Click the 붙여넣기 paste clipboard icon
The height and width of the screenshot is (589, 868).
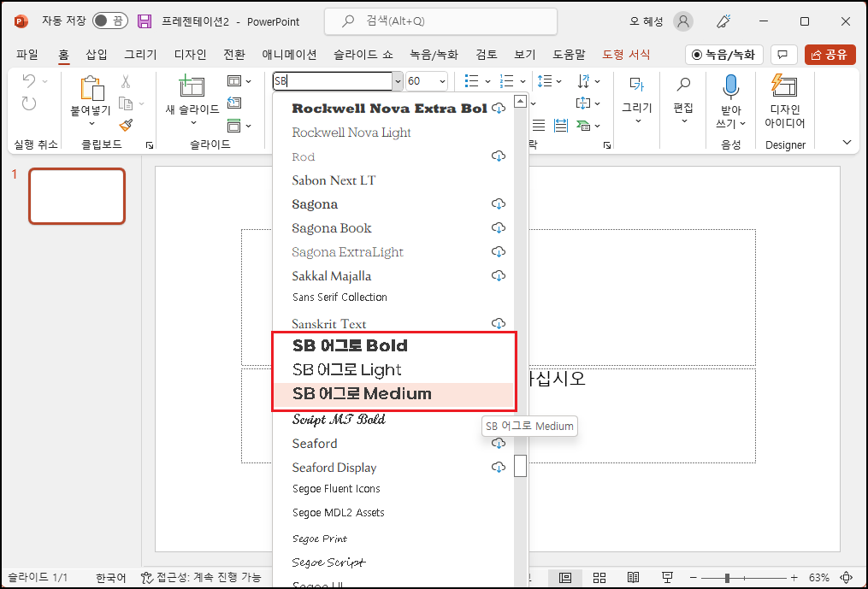tap(92, 88)
